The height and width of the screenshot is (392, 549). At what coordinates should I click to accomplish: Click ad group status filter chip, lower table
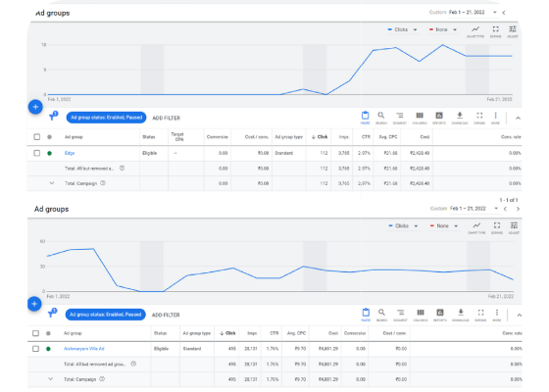106,315
